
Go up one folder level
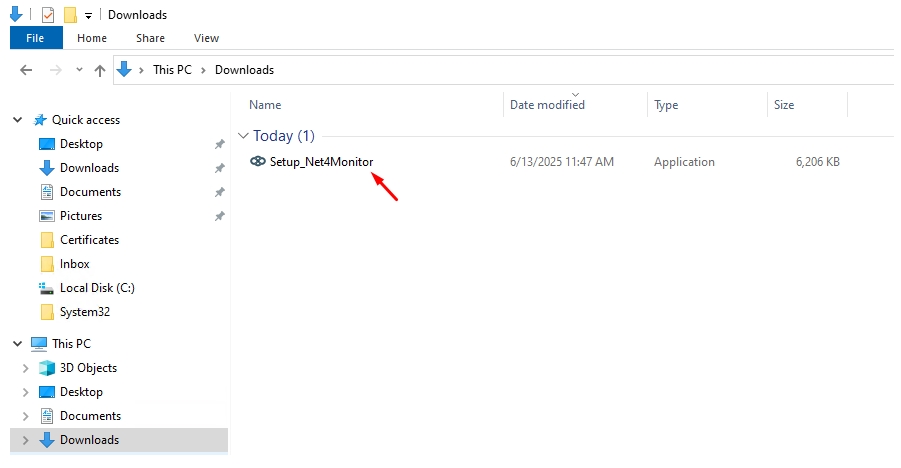100,70
